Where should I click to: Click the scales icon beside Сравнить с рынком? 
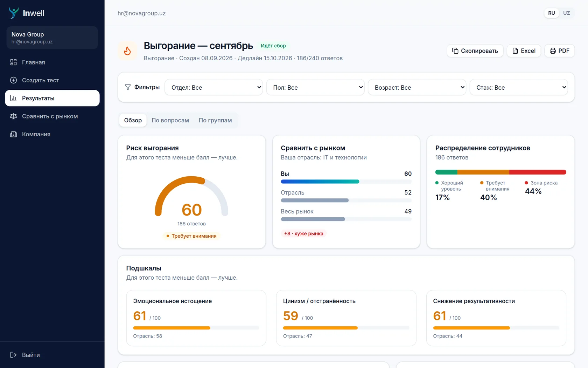tap(13, 116)
